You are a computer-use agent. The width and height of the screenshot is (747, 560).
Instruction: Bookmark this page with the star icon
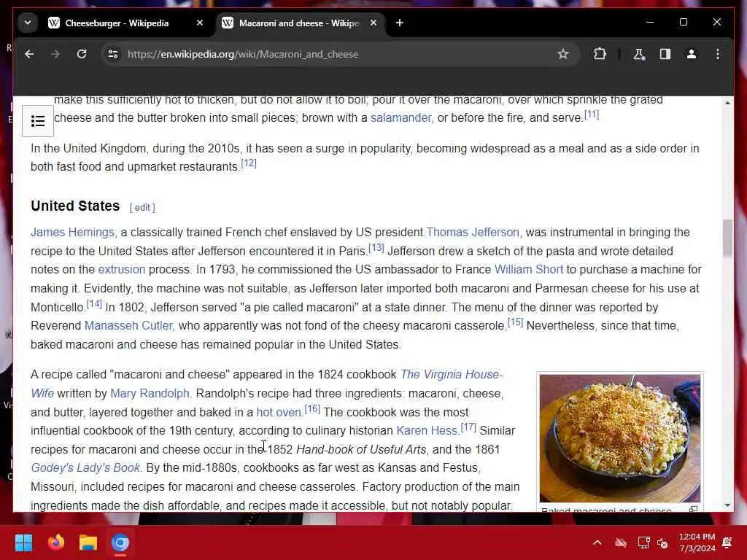coord(563,54)
